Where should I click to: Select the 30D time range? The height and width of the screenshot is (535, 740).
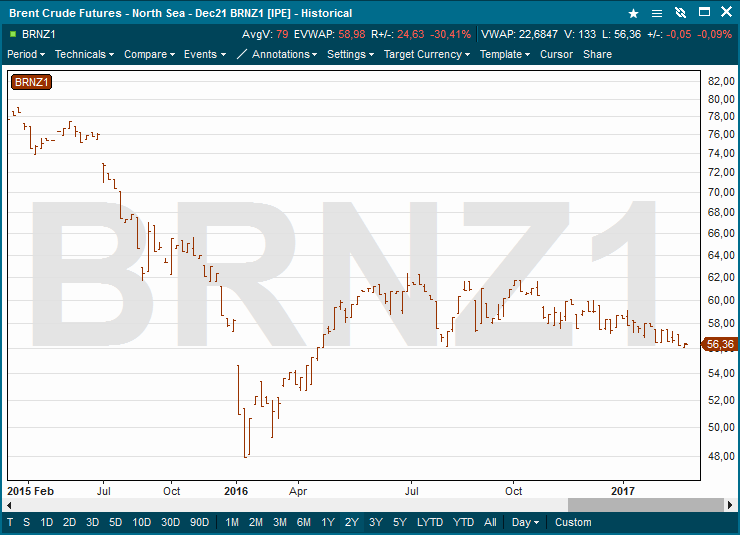(x=170, y=522)
